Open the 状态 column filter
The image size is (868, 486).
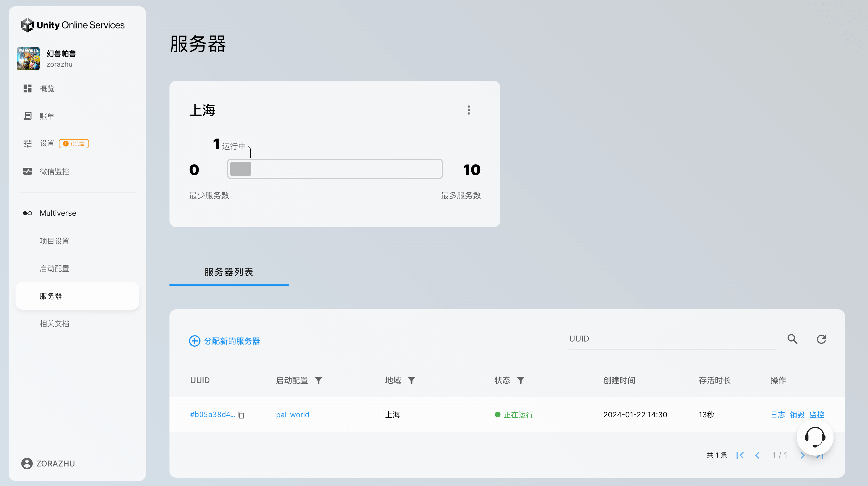point(520,380)
